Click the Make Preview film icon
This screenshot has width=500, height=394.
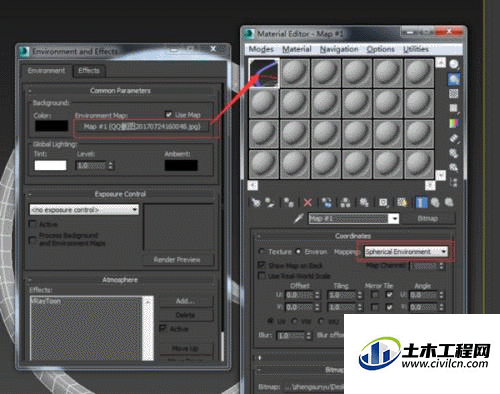[x=454, y=138]
